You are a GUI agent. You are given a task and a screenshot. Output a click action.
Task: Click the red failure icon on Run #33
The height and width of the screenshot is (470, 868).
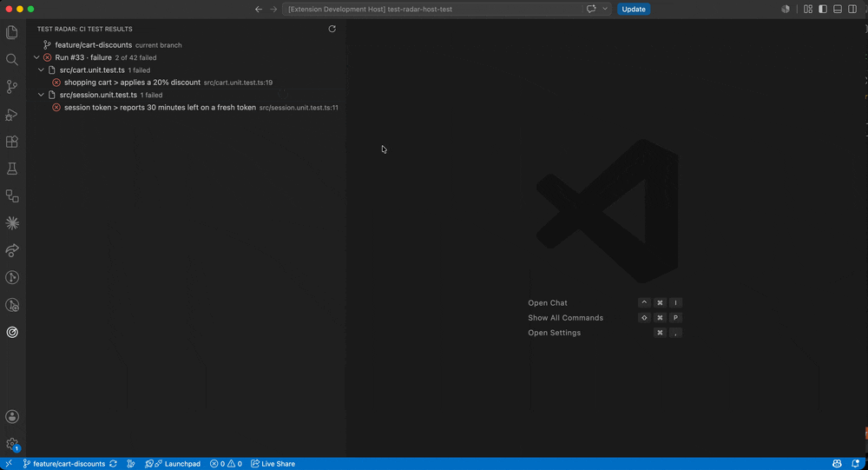click(x=48, y=57)
